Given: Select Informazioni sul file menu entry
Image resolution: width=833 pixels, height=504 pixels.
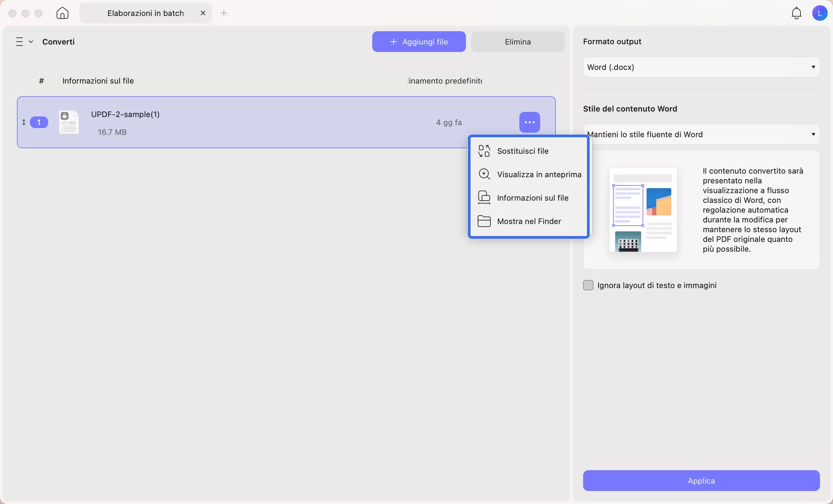Looking at the screenshot, I should (532, 198).
